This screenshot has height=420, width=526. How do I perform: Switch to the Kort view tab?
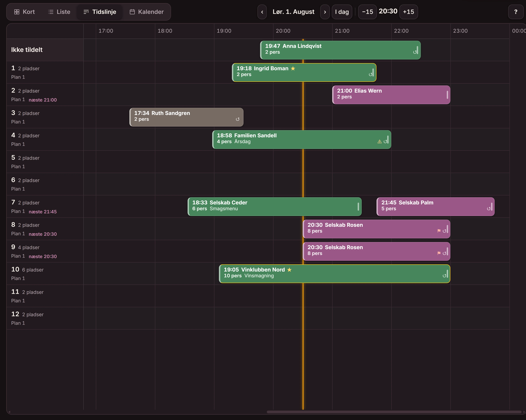click(24, 12)
